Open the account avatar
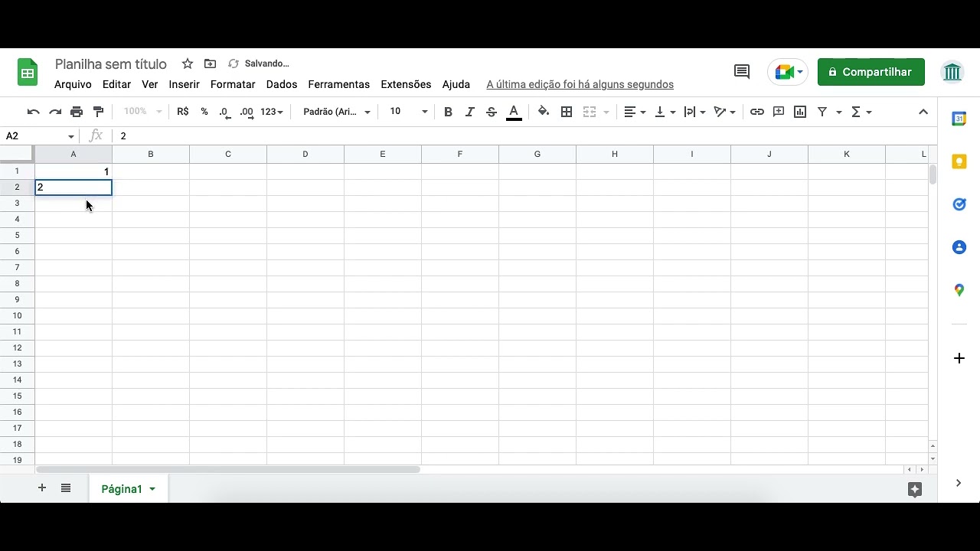This screenshot has height=551, width=980. [952, 72]
